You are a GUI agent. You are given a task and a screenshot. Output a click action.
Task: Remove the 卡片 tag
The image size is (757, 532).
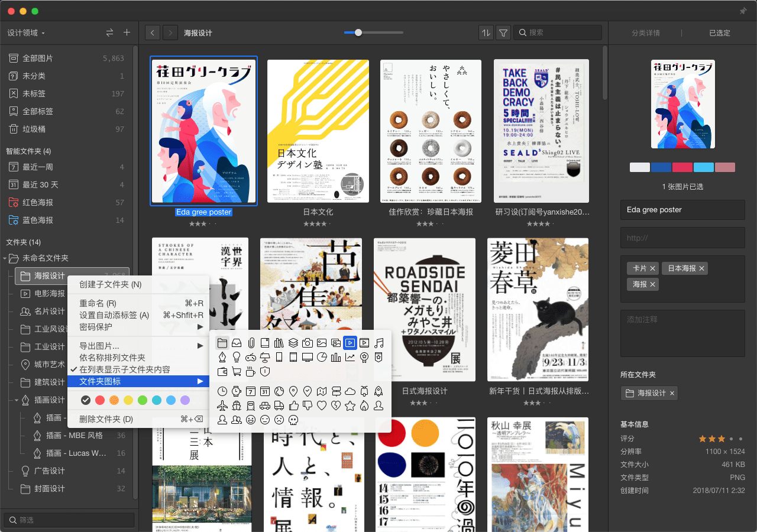pyautogui.click(x=652, y=268)
